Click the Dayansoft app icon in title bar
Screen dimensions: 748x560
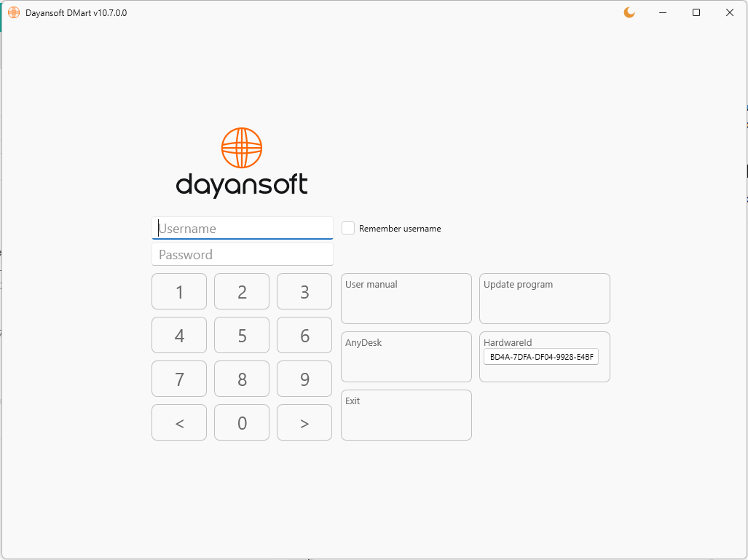point(14,12)
